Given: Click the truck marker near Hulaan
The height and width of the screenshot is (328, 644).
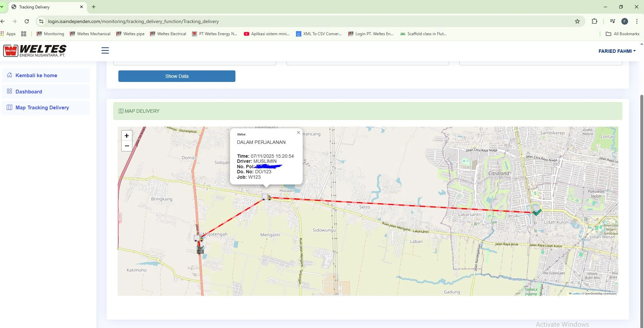Looking at the screenshot, I should [267, 197].
